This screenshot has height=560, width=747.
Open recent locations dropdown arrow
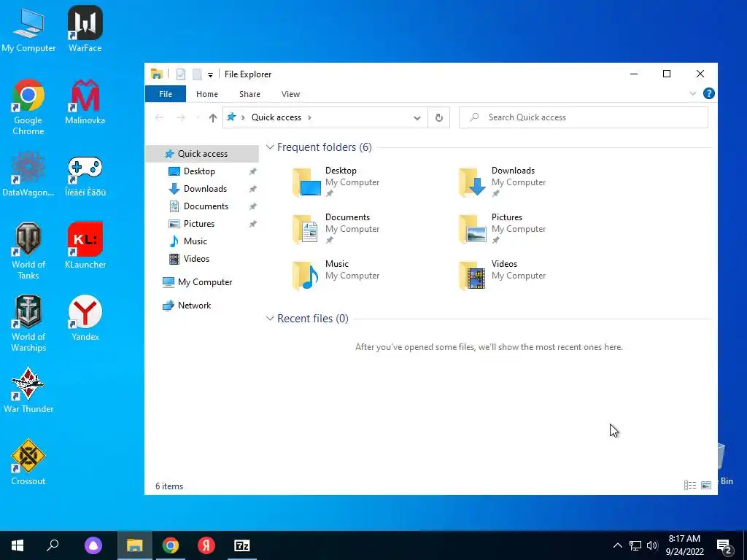point(198,117)
